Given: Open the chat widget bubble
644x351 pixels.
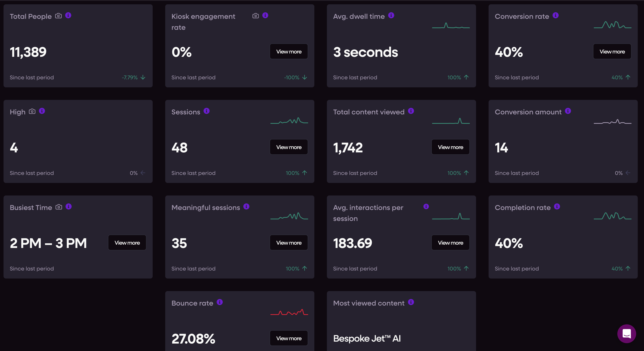Looking at the screenshot, I should 627,334.
